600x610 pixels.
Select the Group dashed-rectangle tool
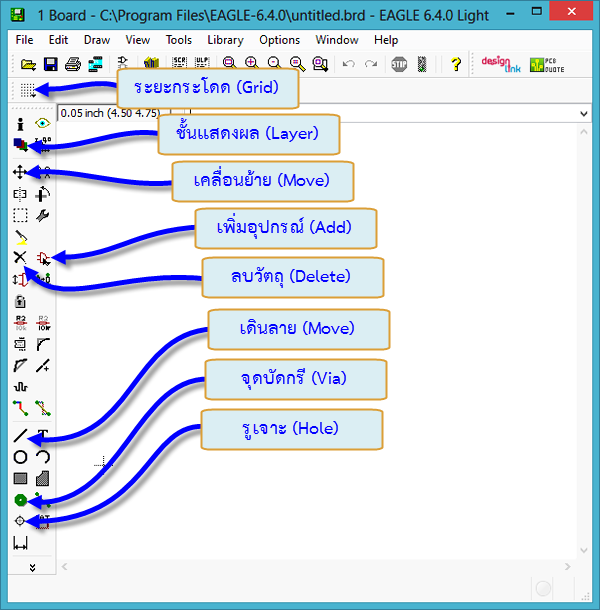tap(20, 215)
